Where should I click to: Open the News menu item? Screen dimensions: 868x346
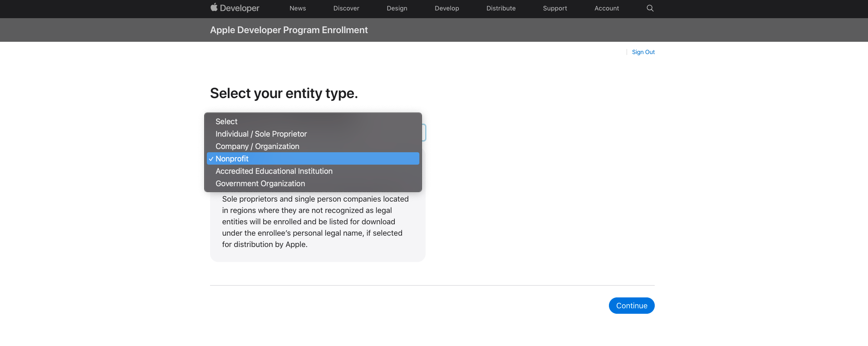(297, 8)
